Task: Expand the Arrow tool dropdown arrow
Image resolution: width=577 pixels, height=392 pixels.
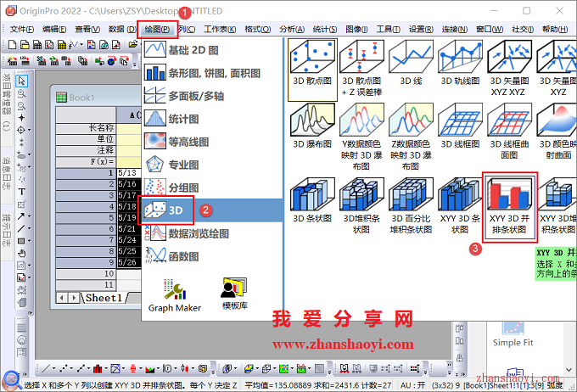Action: tap(30, 216)
